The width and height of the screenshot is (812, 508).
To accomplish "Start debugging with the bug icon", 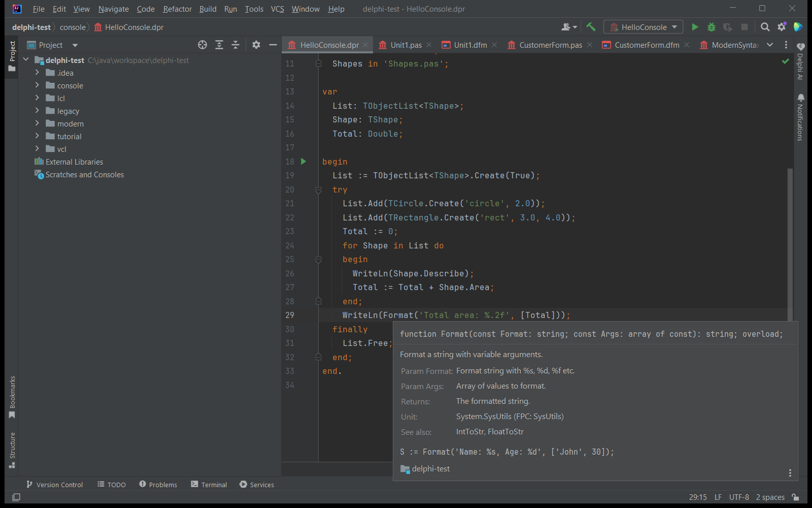I will (x=712, y=27).
